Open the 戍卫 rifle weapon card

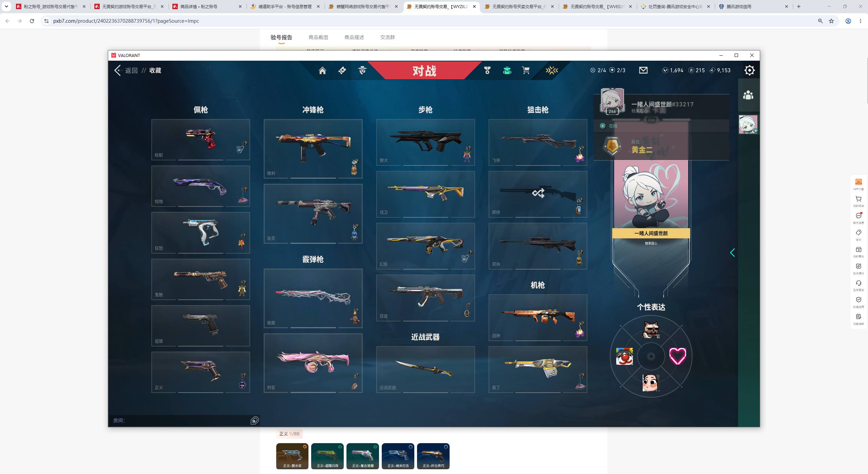coord(426,194)
